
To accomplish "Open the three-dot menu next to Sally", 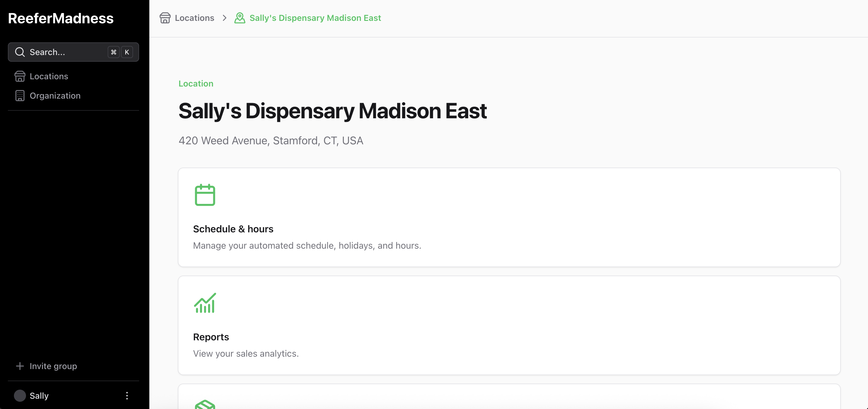I will pyautogui.click(x=127, y=395).
